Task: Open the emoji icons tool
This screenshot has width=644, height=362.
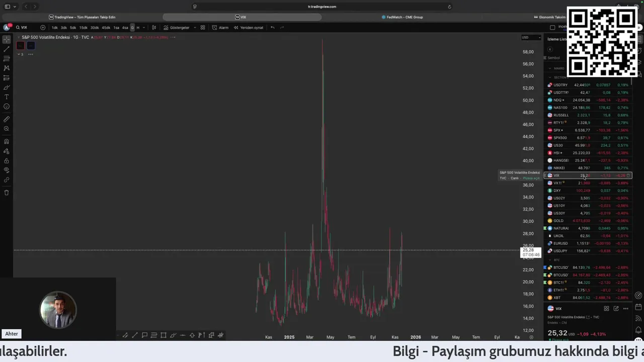Action: click(7, 106)
